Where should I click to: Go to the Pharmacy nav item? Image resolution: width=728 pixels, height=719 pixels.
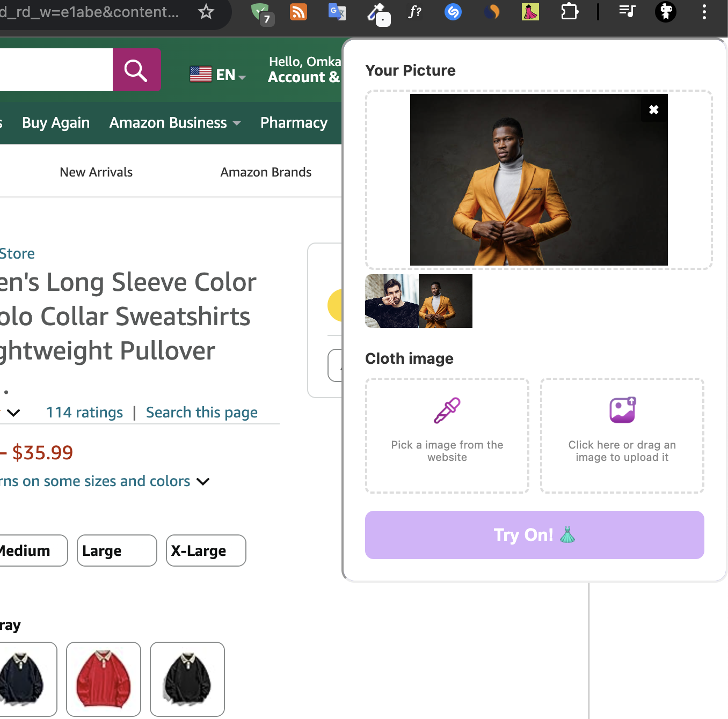click(x=294, y=123)
